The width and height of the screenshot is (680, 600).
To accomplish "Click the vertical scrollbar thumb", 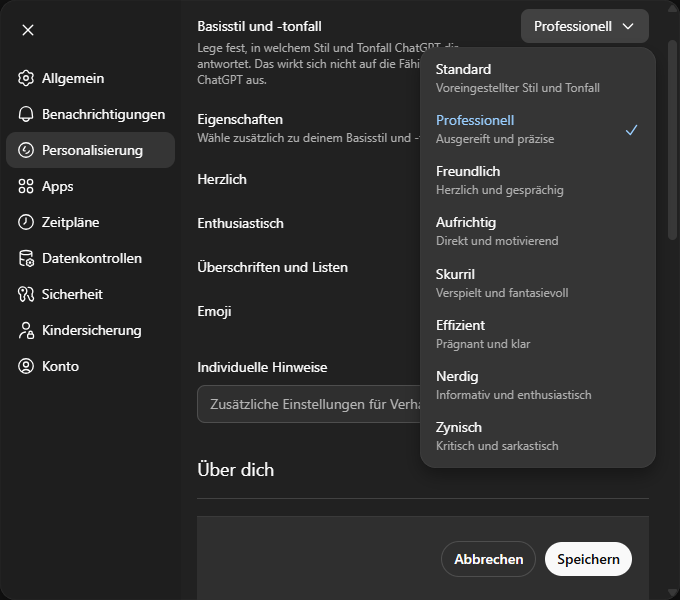I will [x=672, y=140].
